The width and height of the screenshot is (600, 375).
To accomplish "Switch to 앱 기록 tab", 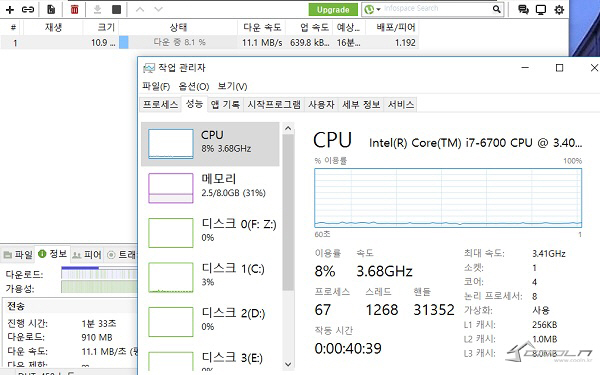I will click(225, 104).
